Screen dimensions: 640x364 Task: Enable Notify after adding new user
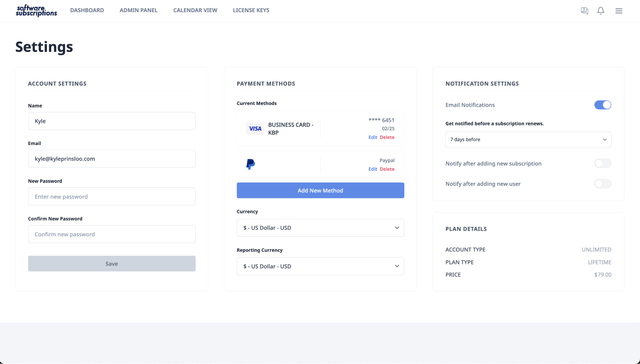603,184
